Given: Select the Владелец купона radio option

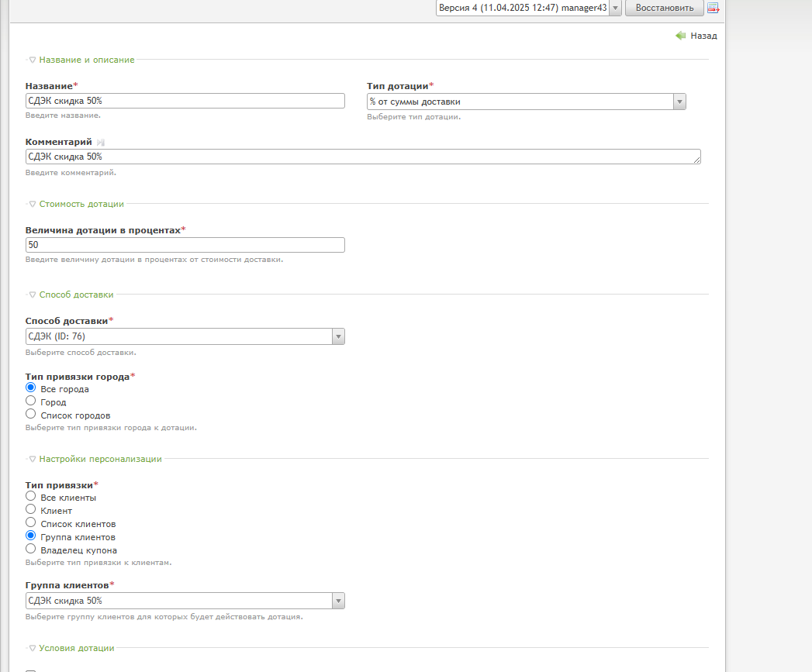Looking at the screenshot, I should click(x=30, y=549).
